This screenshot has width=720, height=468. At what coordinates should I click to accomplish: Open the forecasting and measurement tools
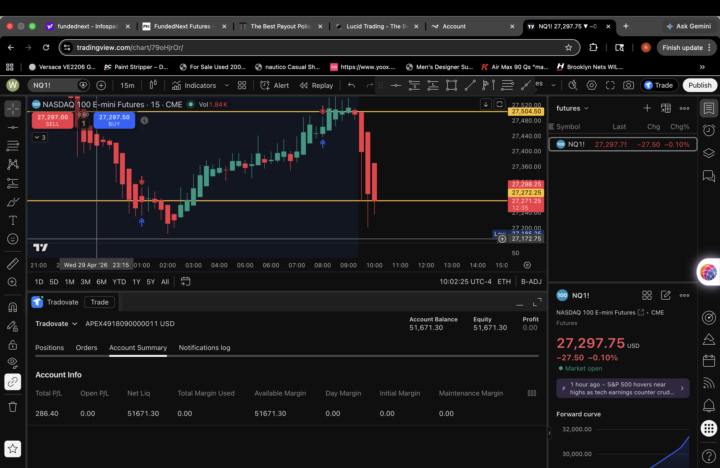(12, 183)
